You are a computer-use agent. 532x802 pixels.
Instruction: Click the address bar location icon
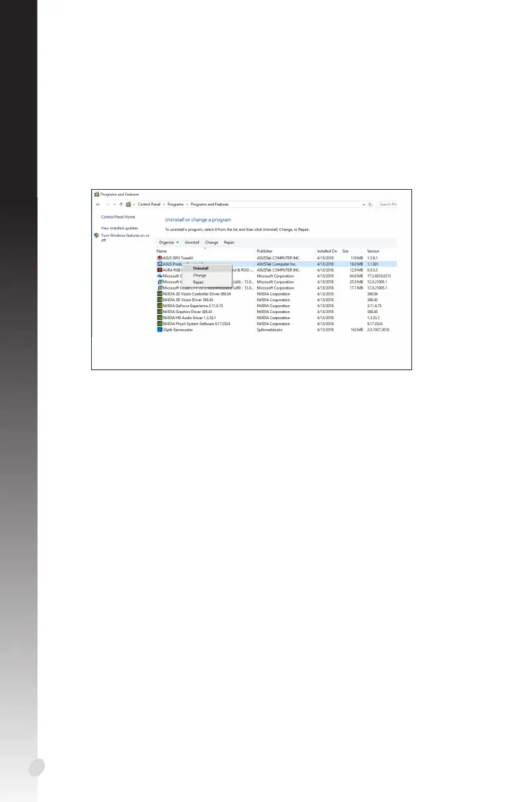[128, 204]
